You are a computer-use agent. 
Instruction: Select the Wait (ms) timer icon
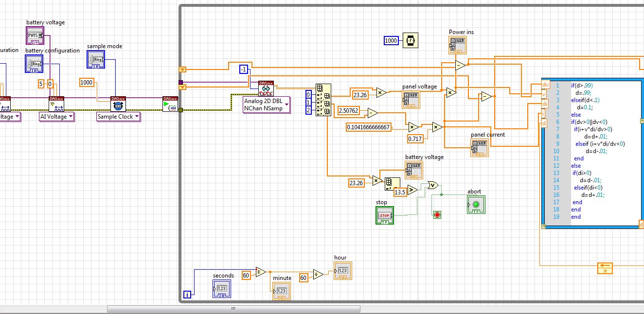click(x=411, y=40)
